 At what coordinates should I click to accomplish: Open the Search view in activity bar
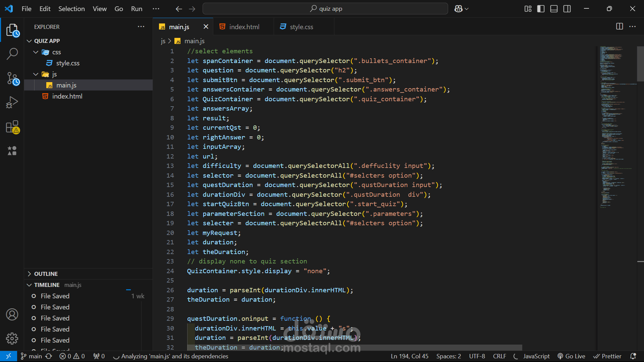(x=12, y=54)
